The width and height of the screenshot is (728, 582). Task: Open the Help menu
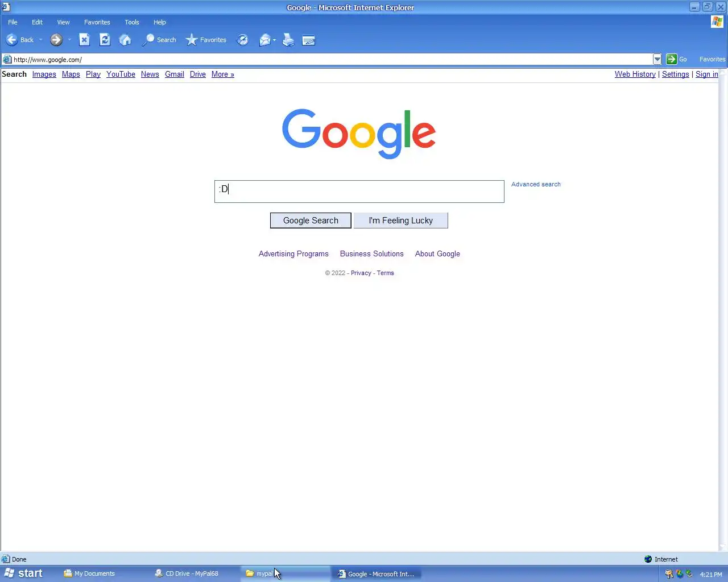(160, 22)
